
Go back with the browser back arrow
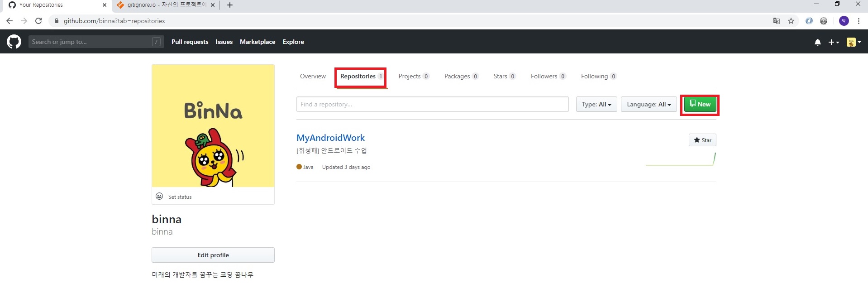click(x=10, y=21)
